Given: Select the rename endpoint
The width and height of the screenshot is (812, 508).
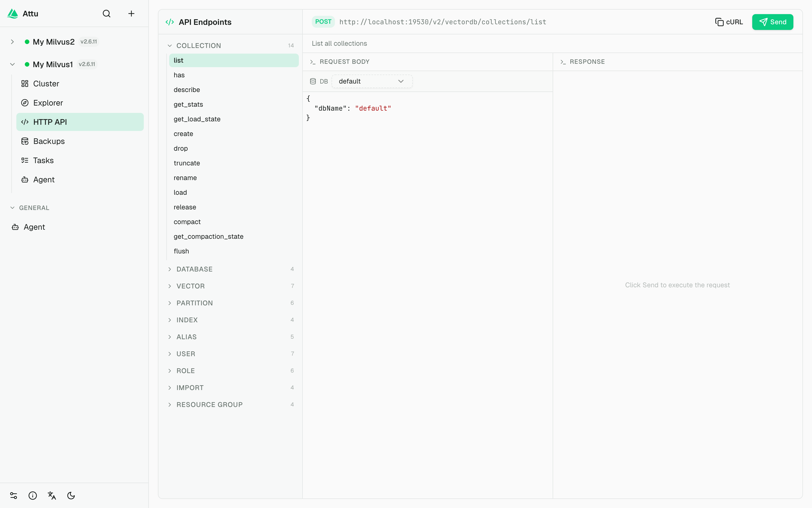Looking at the screenshot, I should (x=233, y=178).
